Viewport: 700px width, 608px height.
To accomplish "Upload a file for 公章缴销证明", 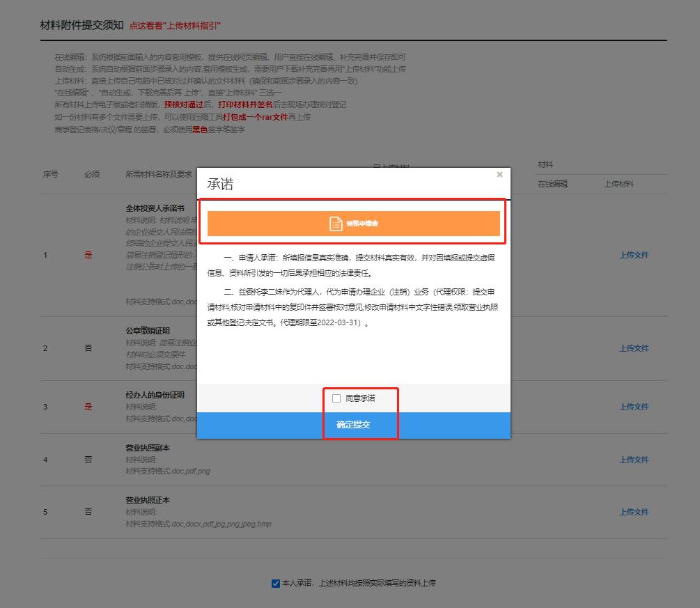I will pos(635,348).
